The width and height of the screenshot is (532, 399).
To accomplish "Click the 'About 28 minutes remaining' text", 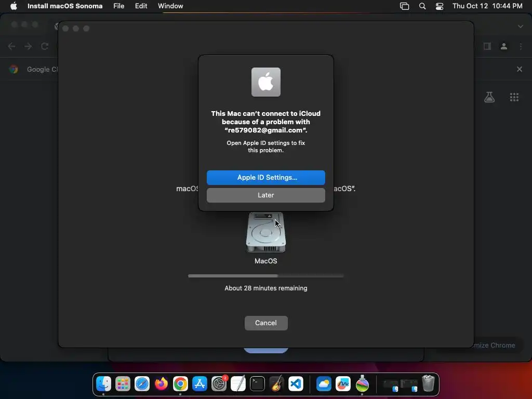I will click(x=266, y=288).
